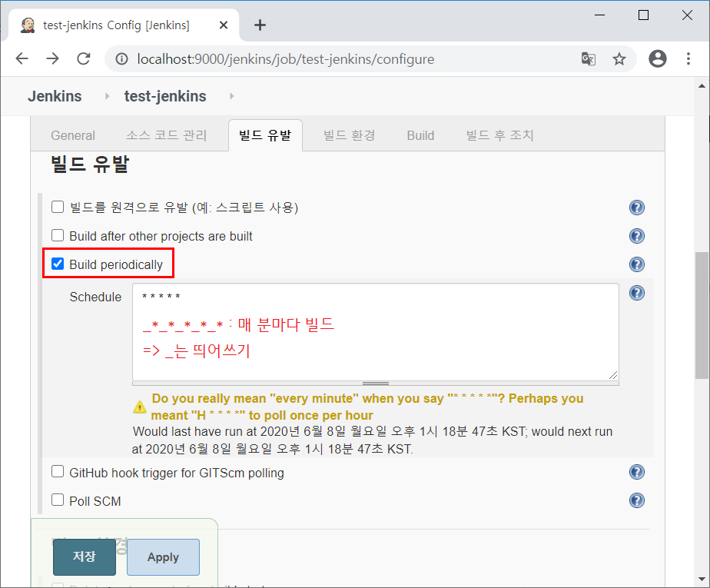This screenshot has height=588, width=710.
Task: Expand the Jenkins breadcrumb arrow
Action: point(108,96)
